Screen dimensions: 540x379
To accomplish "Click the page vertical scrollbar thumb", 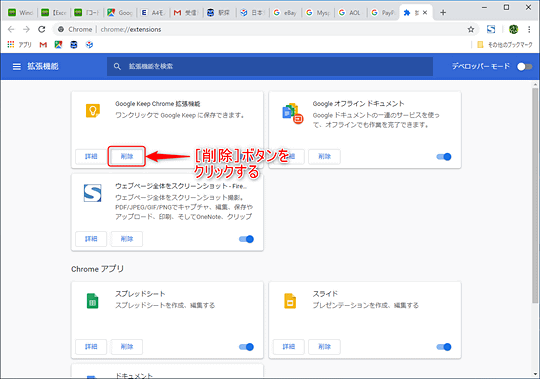I will click(536, 195).
